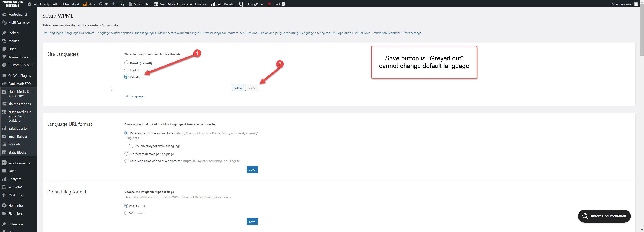
Task: Open the Elementor sidebar icon
Action: (4, 205)
